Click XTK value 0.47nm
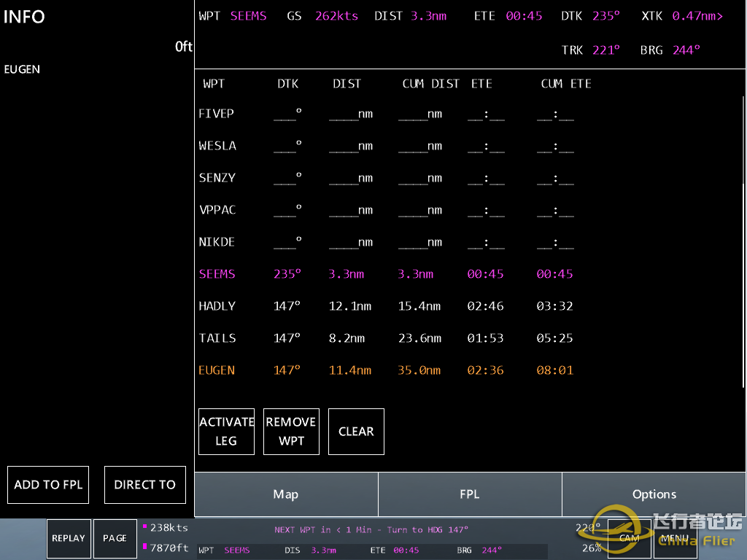This screenshot has height=560, width=747. click(697, 16)
